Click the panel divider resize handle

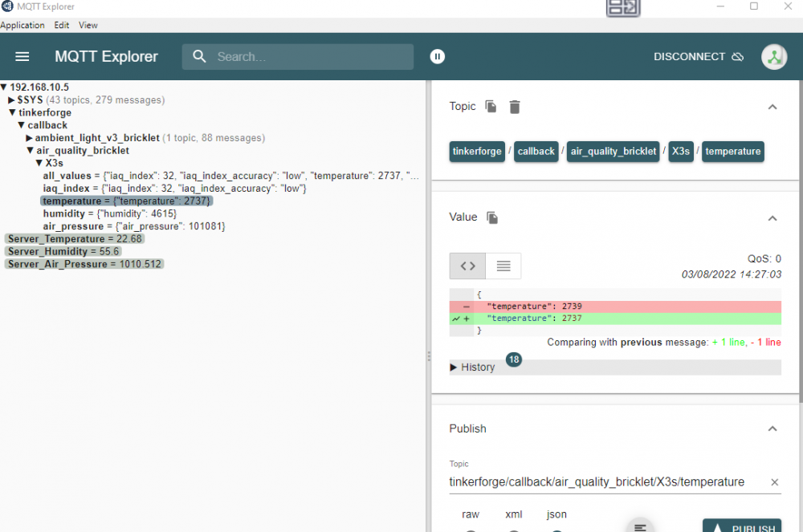pos(428,355)
